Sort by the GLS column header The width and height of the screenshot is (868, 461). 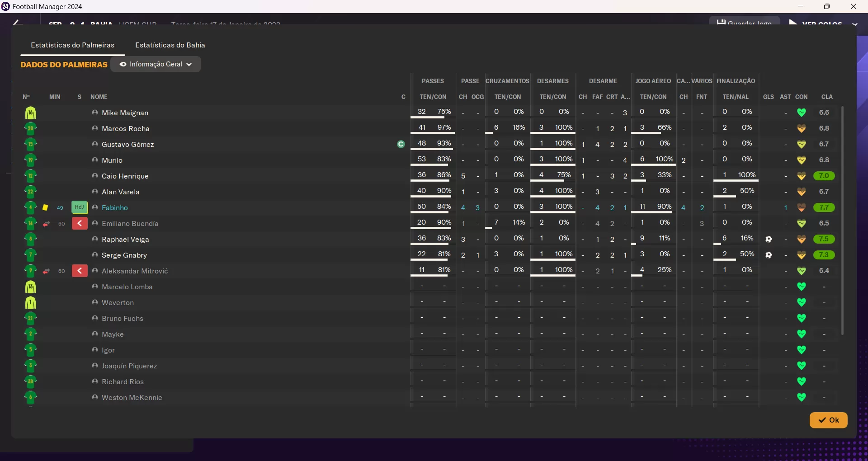[769, 97]
